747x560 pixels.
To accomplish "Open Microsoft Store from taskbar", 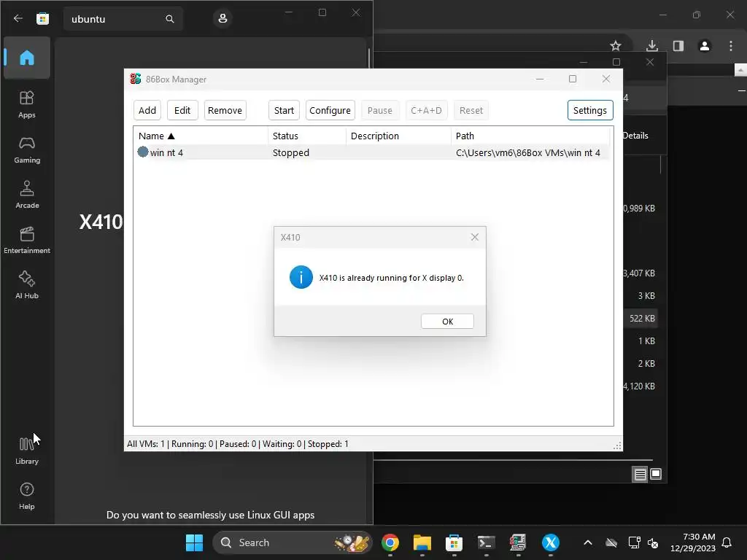I will pyautogui.click(x=454, y=542).
